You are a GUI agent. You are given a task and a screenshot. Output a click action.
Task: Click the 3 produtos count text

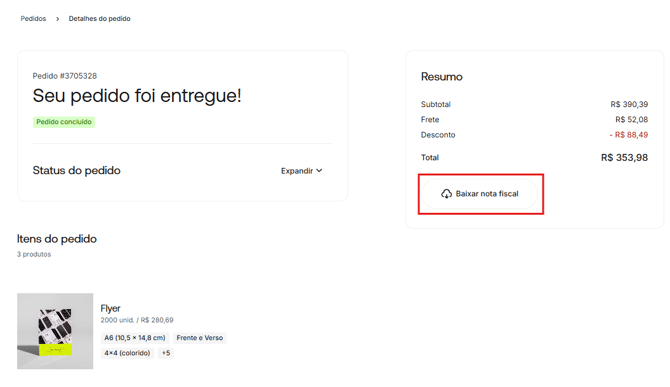point(34,255)
